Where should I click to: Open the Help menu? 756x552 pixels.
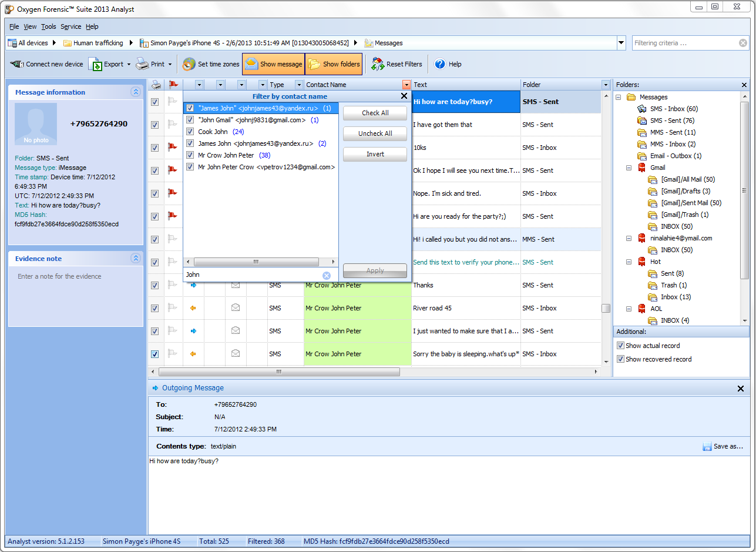(92, 26)
